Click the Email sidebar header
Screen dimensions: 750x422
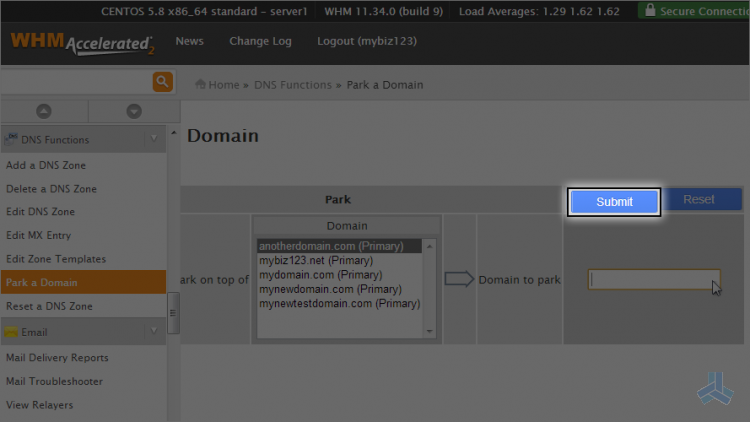(83, 332)
